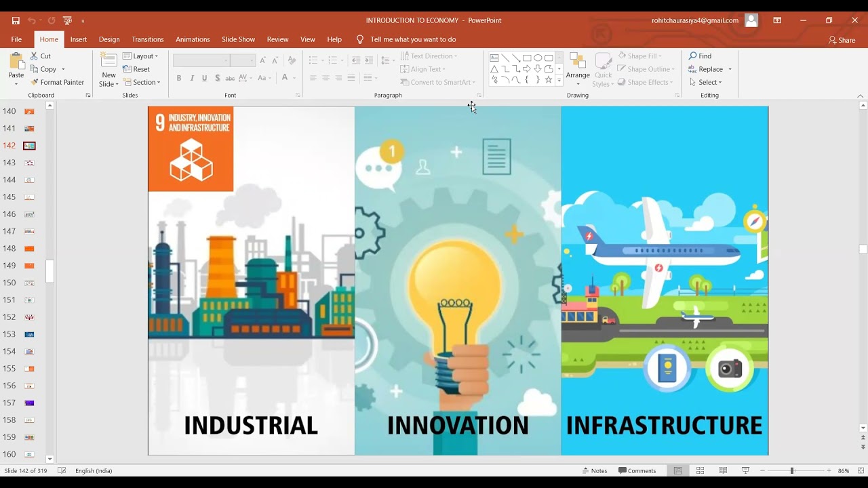Pick the five-point star shape

point(549,80)
